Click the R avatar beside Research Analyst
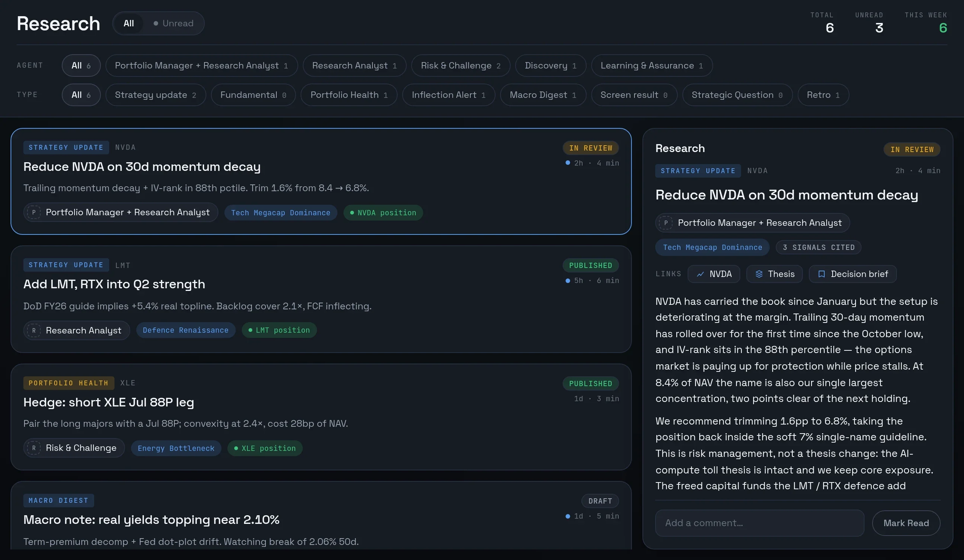Screen dimensions: 964x560 [x=34, y=330]
